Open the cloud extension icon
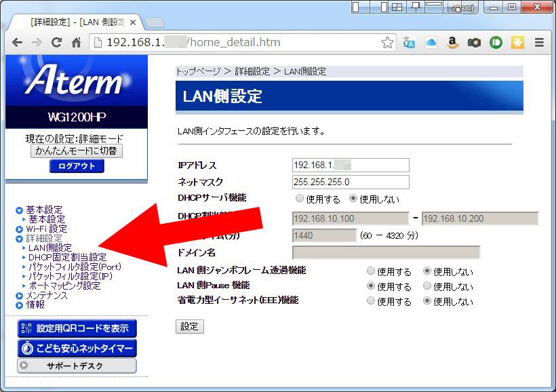The width and height of the screenshot is (556, 392). (x=431, y=43)
